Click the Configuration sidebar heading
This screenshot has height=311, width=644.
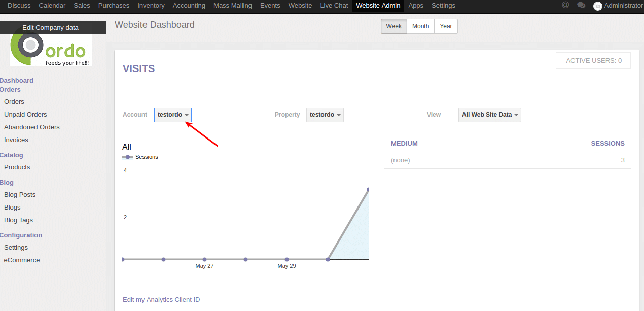click(x=21, y=235)
